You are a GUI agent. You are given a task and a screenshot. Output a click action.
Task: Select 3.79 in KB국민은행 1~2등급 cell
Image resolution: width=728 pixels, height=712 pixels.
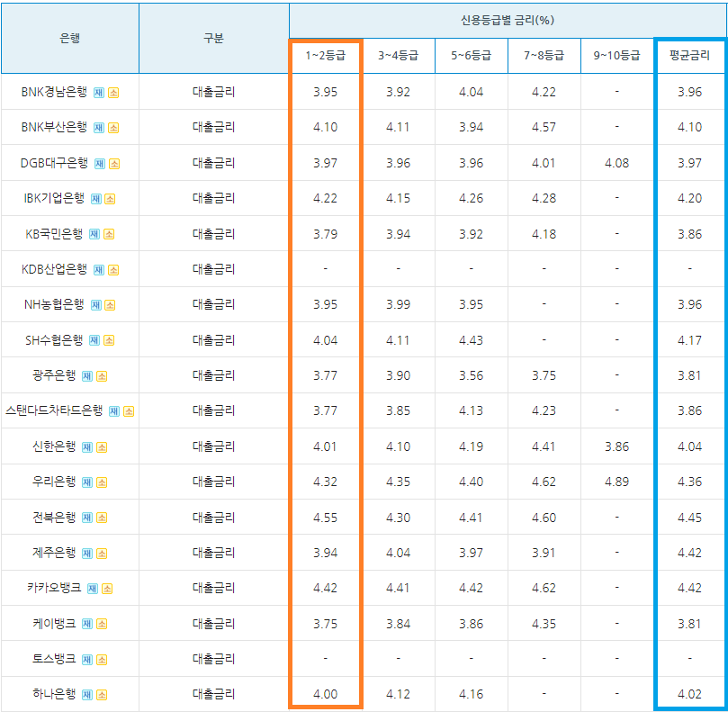pos(326,234)
